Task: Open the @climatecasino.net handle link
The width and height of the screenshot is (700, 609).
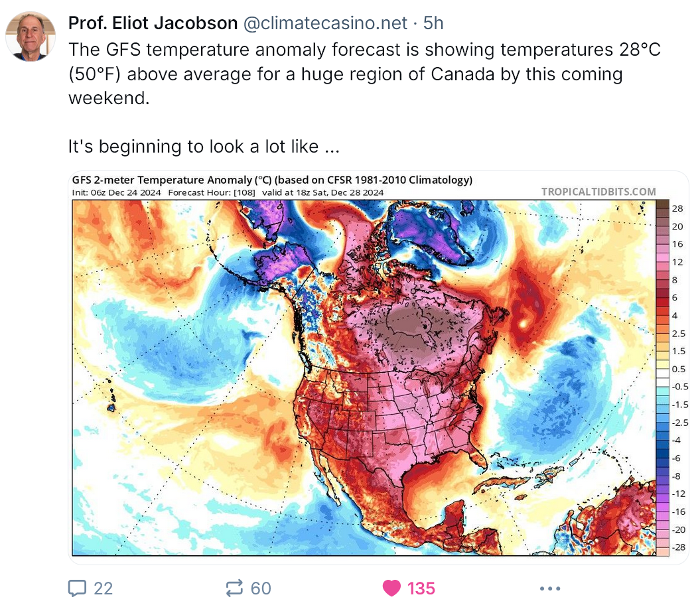Action: tap(325, 23)
